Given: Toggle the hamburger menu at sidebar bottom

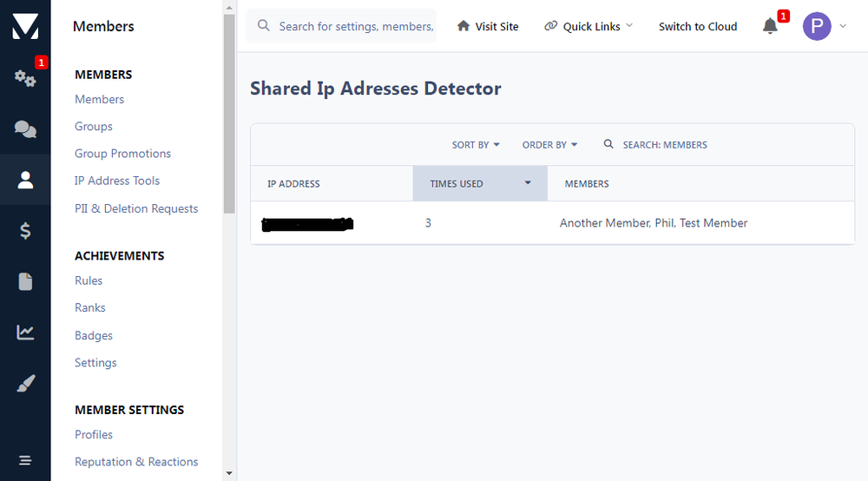Looking at the screenshot, I should pyautogui.click(x=25, y=460).
